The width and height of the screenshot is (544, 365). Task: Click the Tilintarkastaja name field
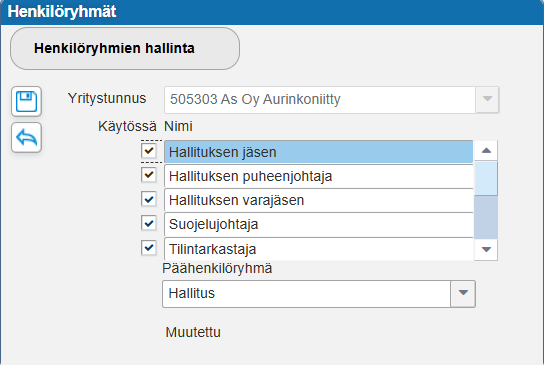tap(318, 249)
